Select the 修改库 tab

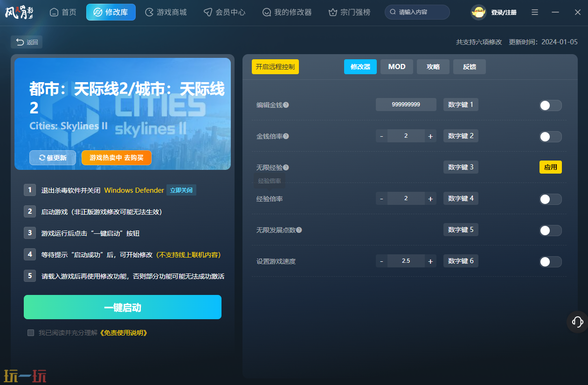111,12
